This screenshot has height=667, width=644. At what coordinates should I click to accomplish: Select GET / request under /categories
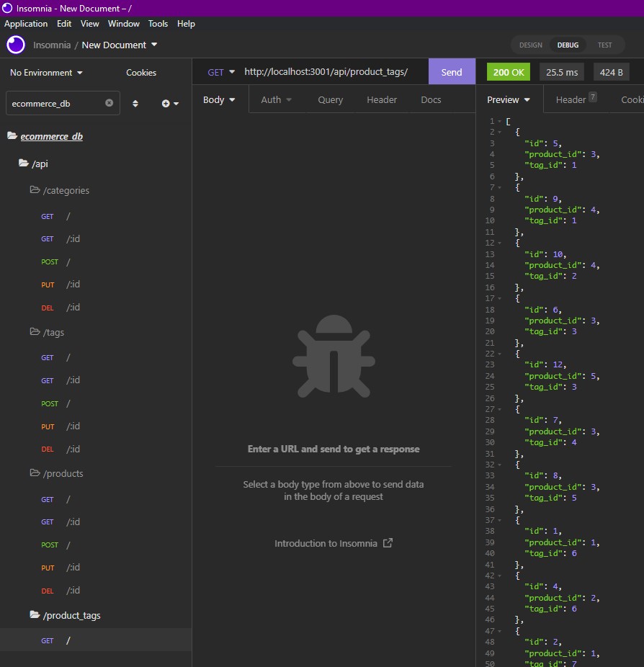(x=96, y=217)
